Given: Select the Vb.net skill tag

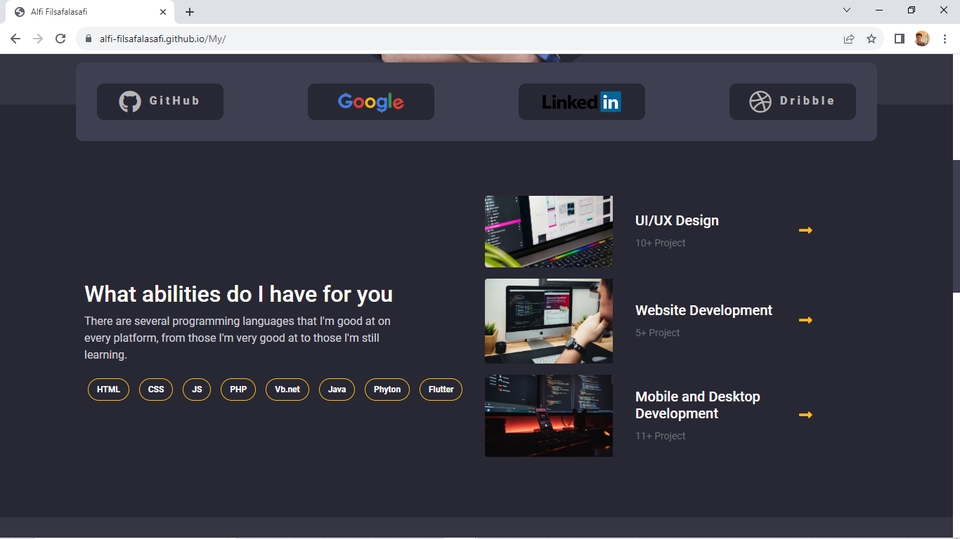Looking at the screenshot, I should point(287,390).
